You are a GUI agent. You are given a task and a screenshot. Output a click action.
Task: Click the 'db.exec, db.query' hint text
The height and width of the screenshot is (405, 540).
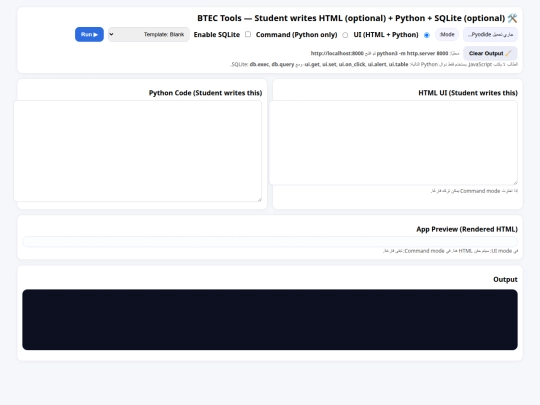click(272, 64)
